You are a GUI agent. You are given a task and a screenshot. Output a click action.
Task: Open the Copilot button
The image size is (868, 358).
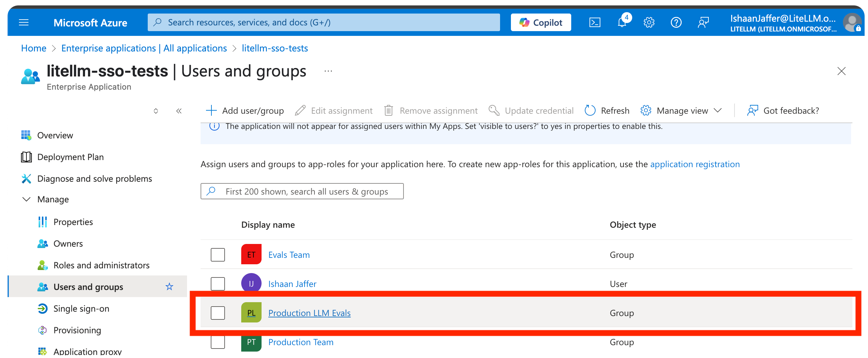pos(541,23)
